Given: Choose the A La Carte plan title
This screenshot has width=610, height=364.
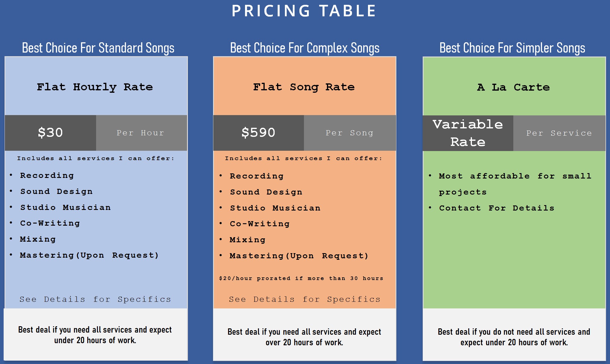Looking at the screenshot, I should point(513,87).
